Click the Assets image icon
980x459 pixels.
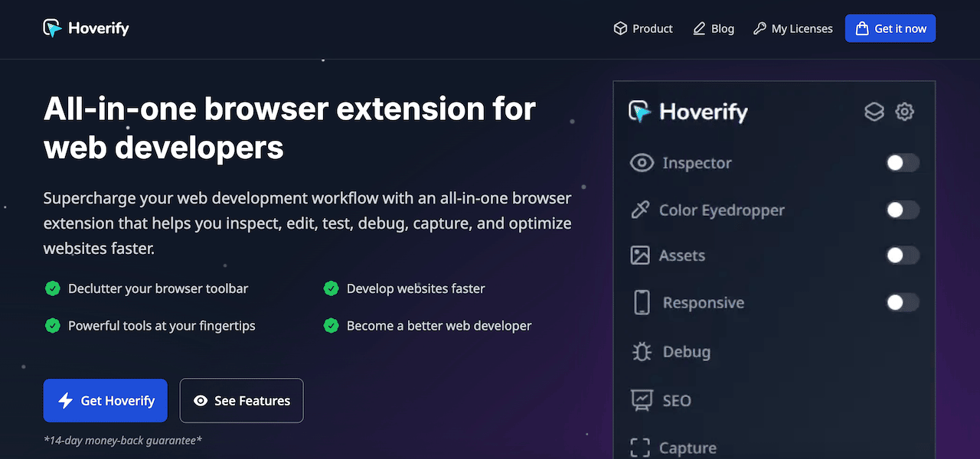pos(639,256)
